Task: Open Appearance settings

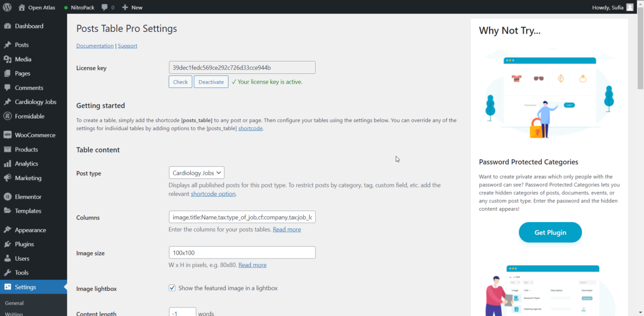Action: [x=31, y=230]
